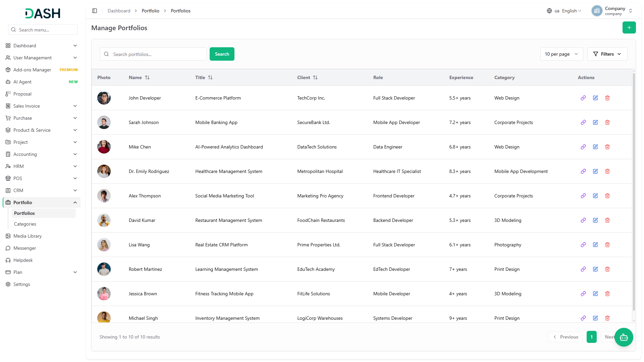Copy link for John Developer portfolio

click(x=583, y=98)
